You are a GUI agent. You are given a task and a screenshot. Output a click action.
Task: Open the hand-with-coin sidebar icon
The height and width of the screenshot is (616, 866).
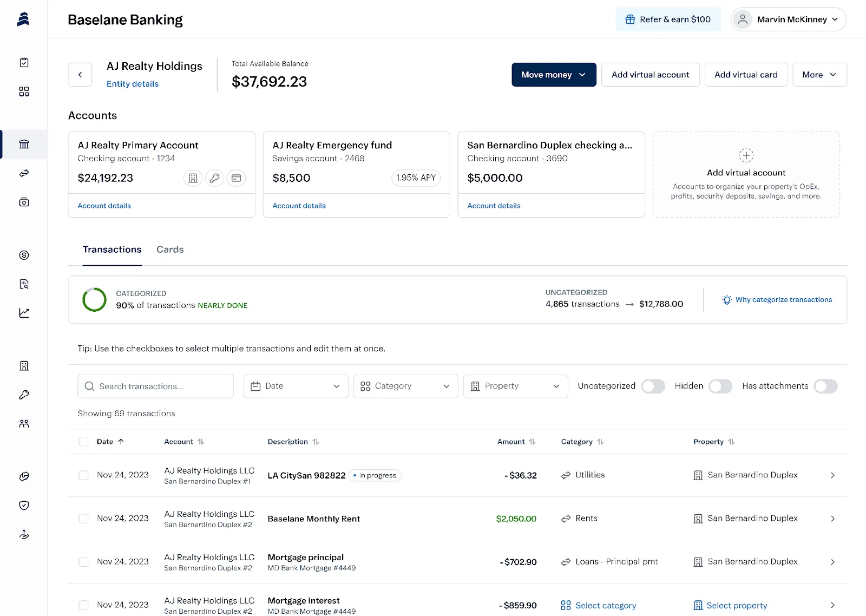coord(24,534)
